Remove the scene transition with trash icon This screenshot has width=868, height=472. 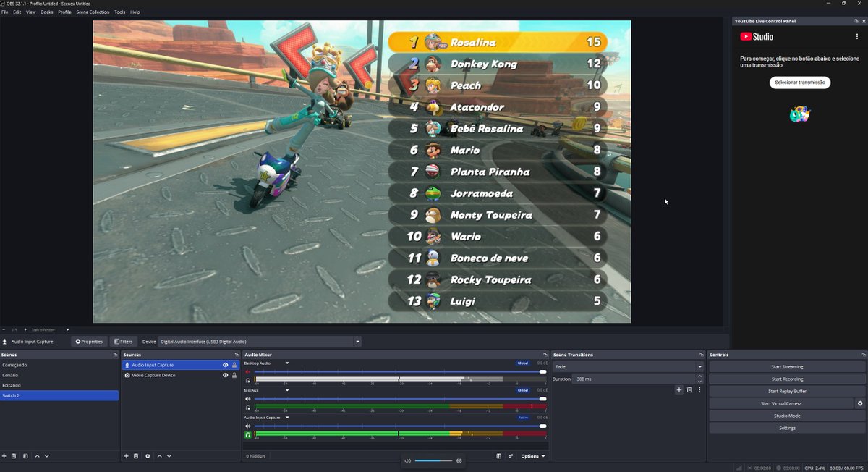tap(689, 390)
